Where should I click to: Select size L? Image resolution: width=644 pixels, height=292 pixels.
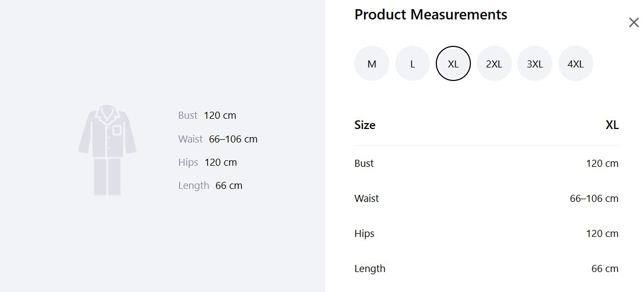tap(413, 64)
